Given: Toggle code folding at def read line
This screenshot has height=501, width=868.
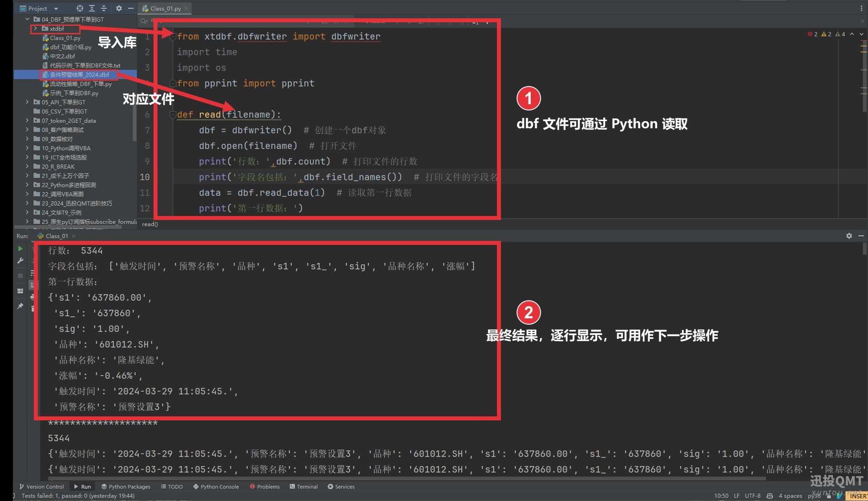Looking at the screenshot, I should 172,114.
